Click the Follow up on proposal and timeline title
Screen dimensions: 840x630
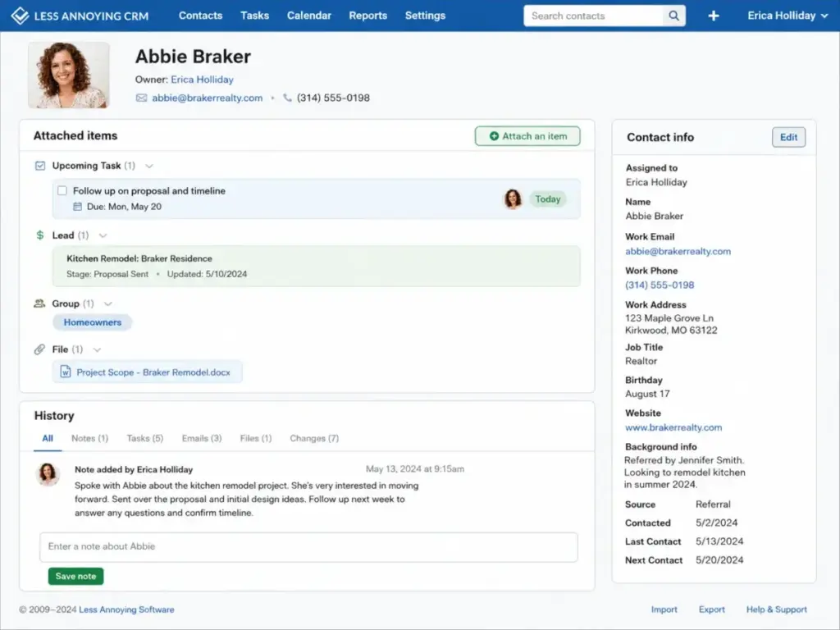point(149,190)
